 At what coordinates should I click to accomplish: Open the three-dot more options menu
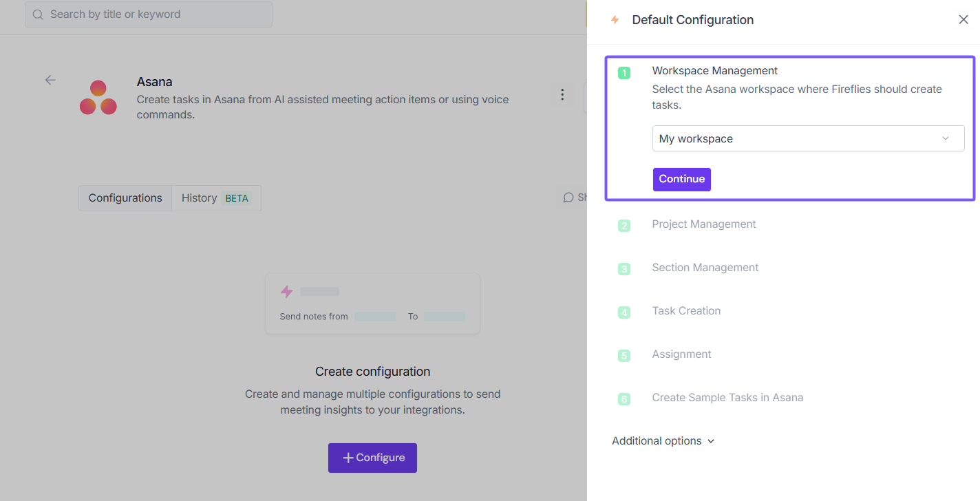coord(562,94)
